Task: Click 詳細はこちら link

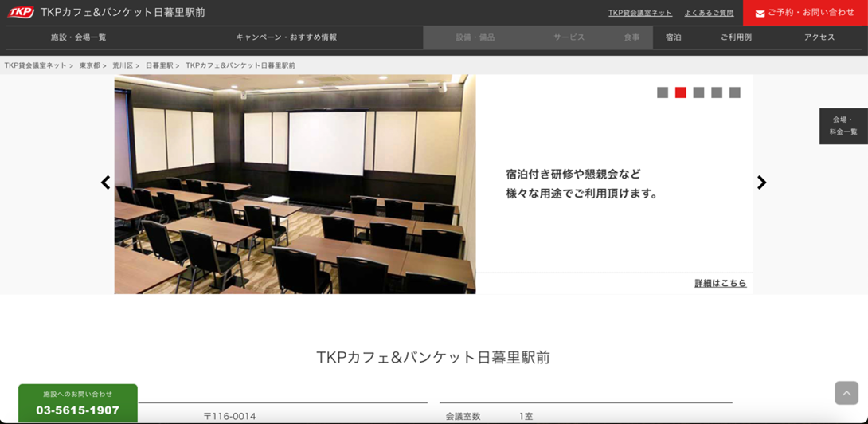Action: (721, 283)
